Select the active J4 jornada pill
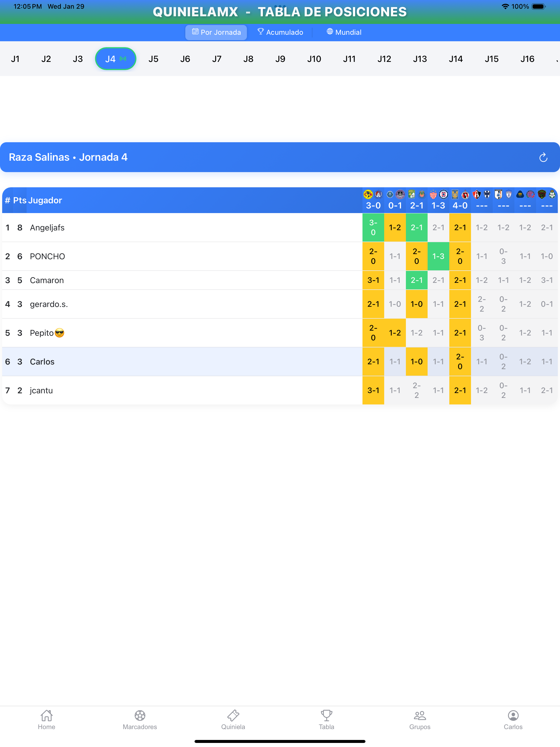 (x=115, y=59)
